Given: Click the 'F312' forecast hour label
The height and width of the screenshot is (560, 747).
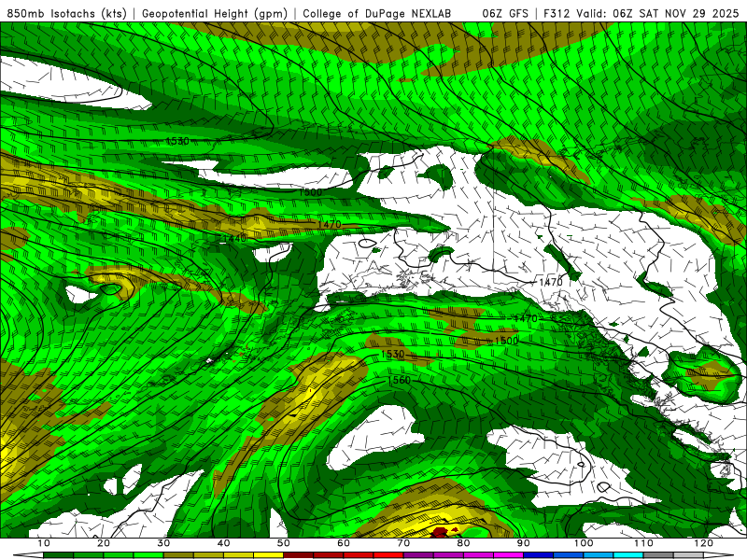Looking at the screenshot, I should [557, 14].
